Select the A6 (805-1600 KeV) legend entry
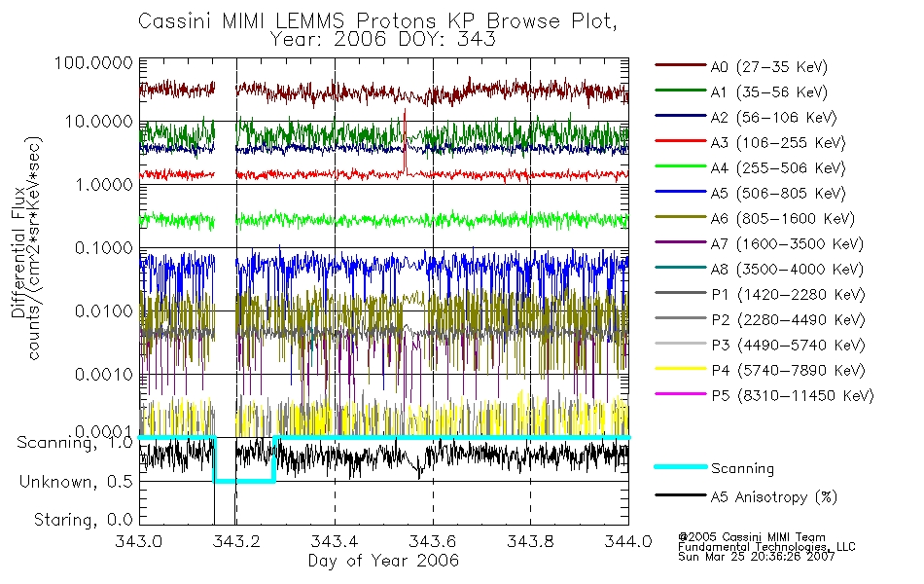The height and width of the screenshot is (584, 924). point(755,219)
